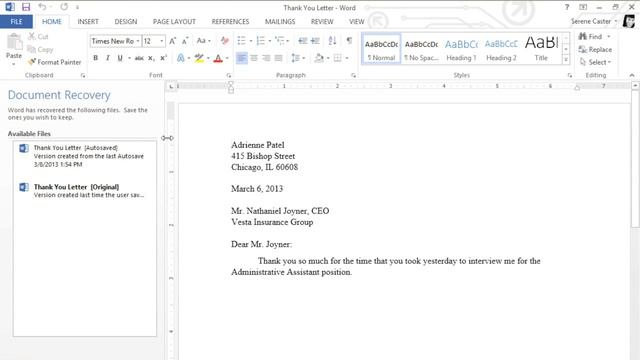Apply the Heading 1 style
640x360 pixels.
tap(461, 49)
